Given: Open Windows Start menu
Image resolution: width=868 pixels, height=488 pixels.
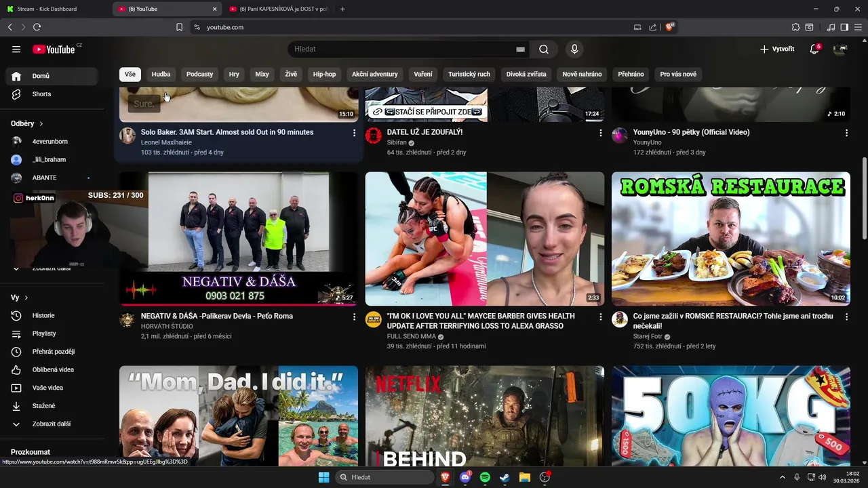Looking at the screenshot, I should pyautogui.click(x=323, y=477).
